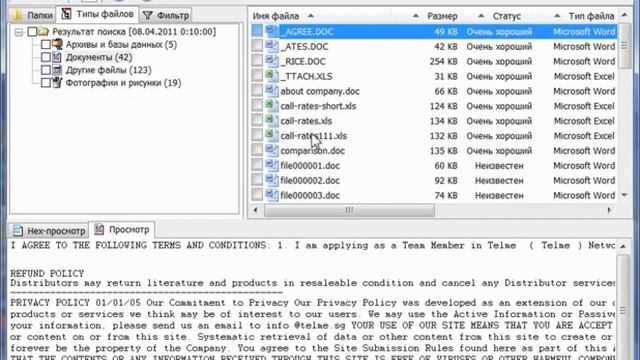This screenshot has height=360, width=640.
Task: Click the Архивы и базы данных icon
Action: click(x=58, y=44)
